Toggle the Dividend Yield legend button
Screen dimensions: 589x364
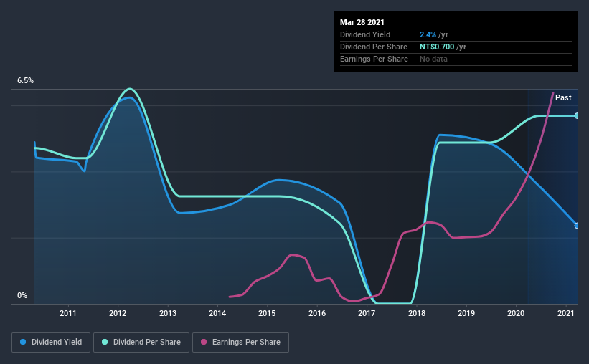[51, 343]
